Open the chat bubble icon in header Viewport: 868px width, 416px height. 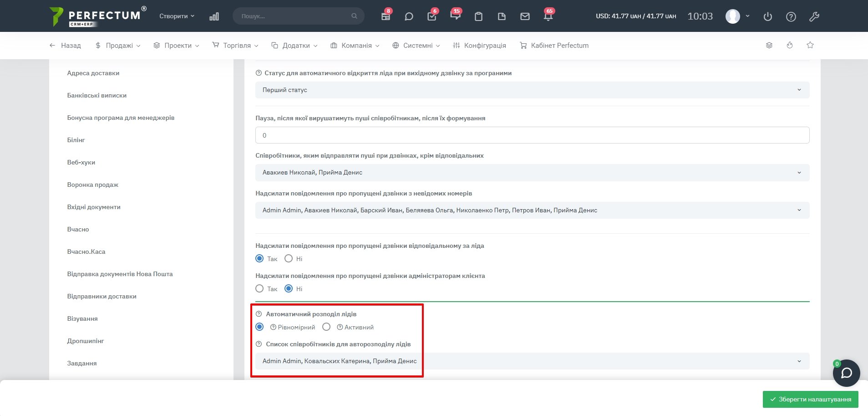pyautogui.click(x=409, y=16)
